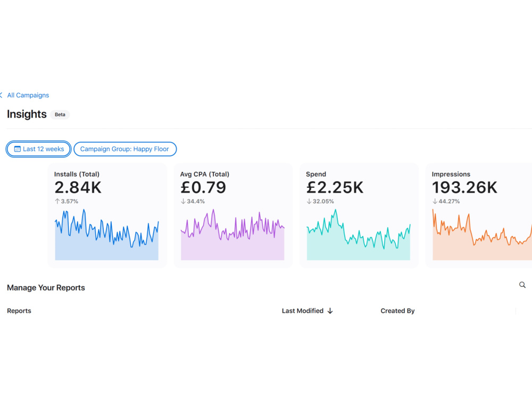
Task: Open the Spend chart card
Action: click(x=359, y=215)
